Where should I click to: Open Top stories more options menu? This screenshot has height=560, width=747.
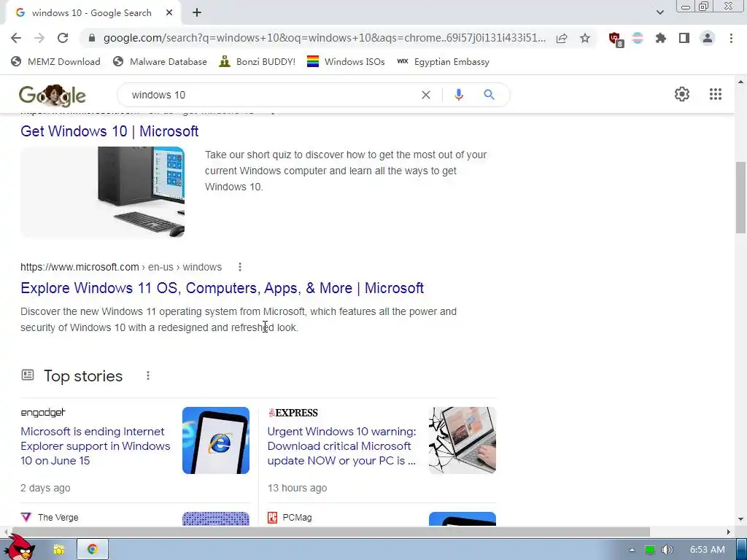148,376
